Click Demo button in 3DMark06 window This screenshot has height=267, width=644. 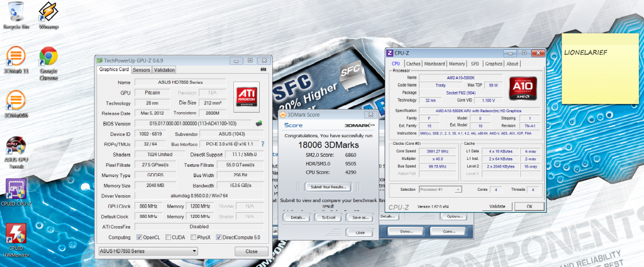(x=406, y=231)
